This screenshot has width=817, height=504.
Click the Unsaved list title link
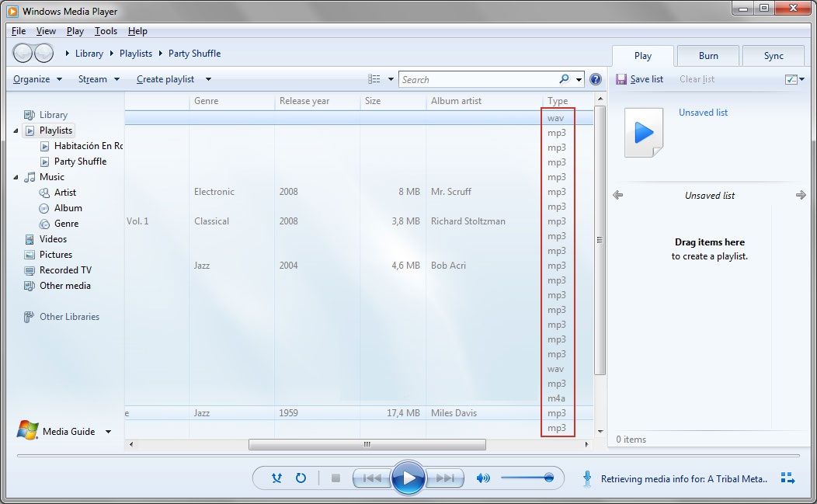pyautogui.click(x=703, y=113)
